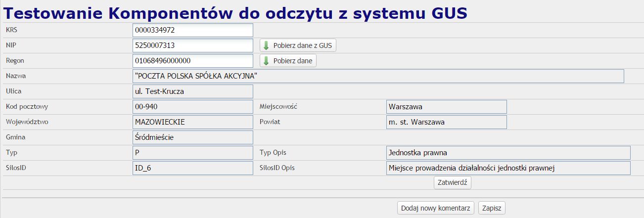Click the Gmina field Śródmieście

pyautogui.click(x=193, y=137)
